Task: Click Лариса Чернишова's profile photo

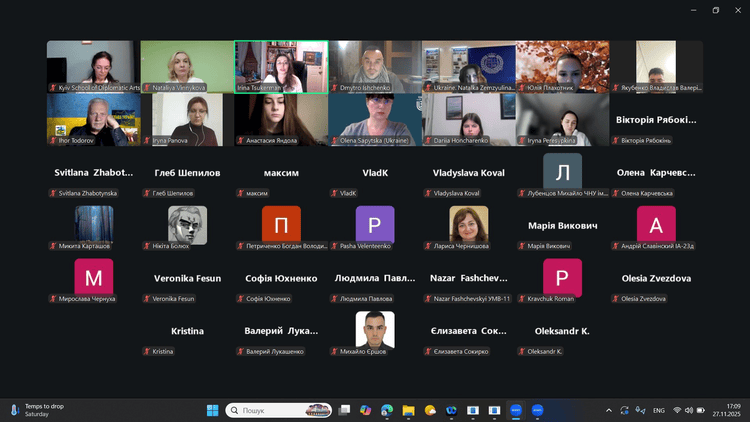Action: pyautogui.click(x=469, y=224)
